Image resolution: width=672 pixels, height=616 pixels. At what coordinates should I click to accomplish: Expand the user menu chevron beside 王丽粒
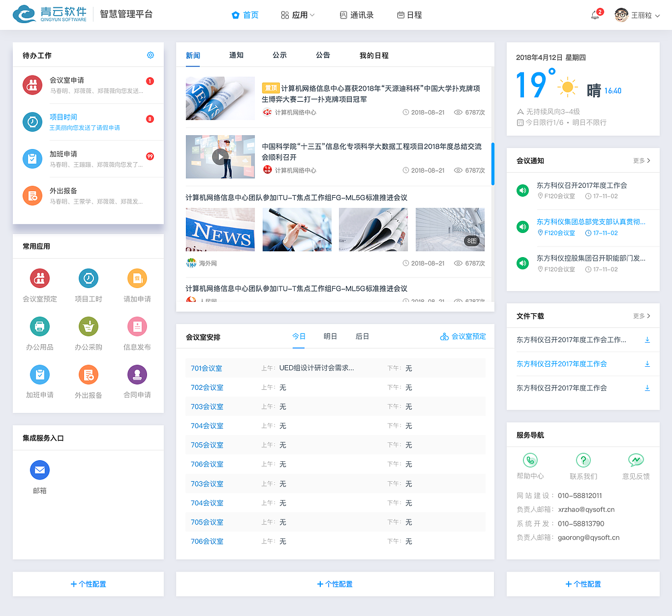tap(657, 16)
